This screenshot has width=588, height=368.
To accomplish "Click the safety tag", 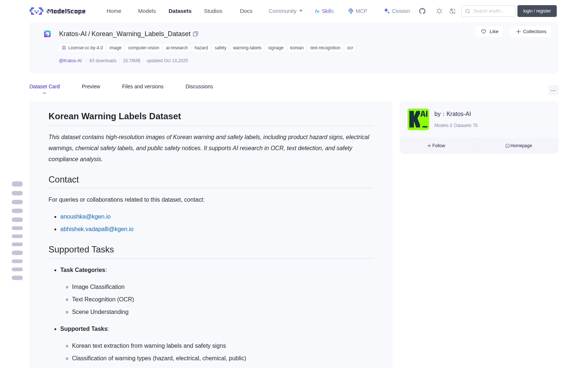I will pyautogui.click(x=220, y=48).
